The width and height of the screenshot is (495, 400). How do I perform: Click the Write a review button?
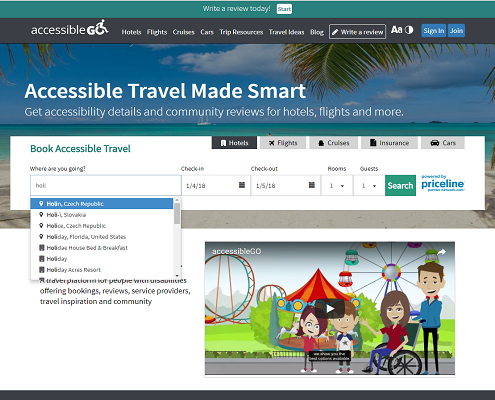coord(357,32)
